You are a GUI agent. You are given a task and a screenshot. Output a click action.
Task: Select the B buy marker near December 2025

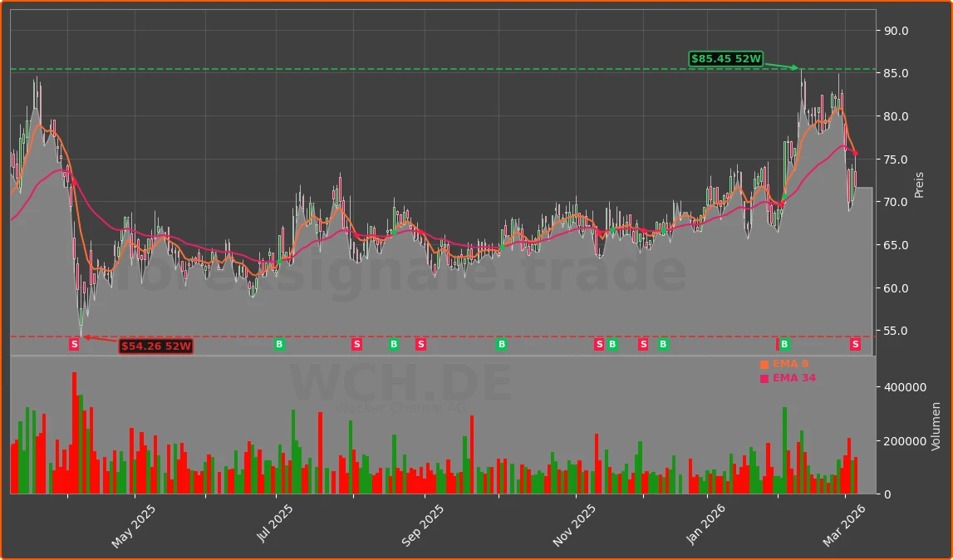[x=662, y=344]
